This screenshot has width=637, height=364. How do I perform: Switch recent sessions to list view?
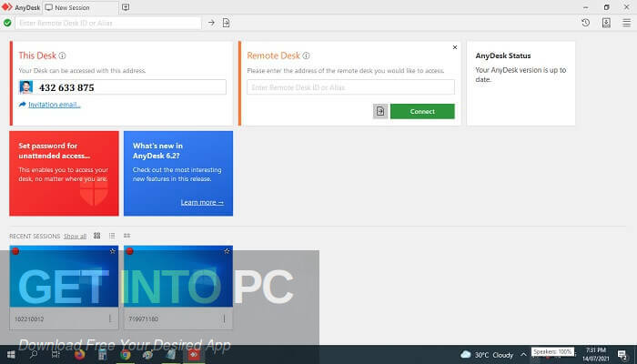pos(112,236)
